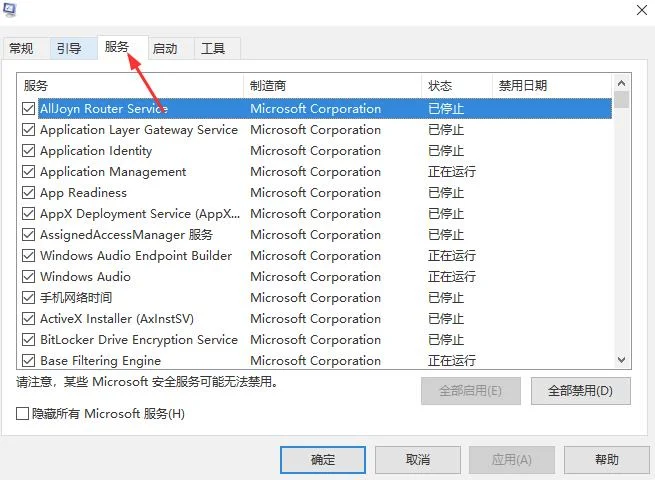Select Application Layer Gateway Service name
Image resolution: width=655 pixels, height=480 pixels.
coord(139,130)
